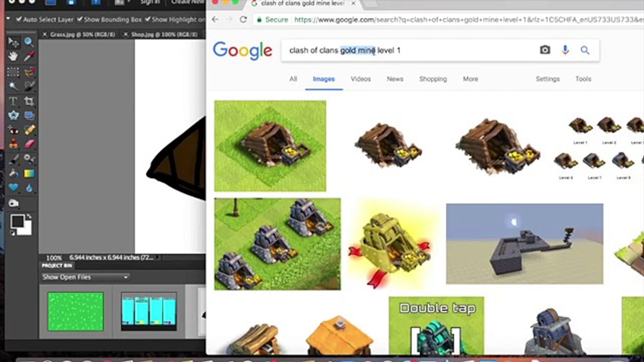Select the Move tool in Photoshop Elements
The image size is (644, 362).
click(x=14, y=42)
